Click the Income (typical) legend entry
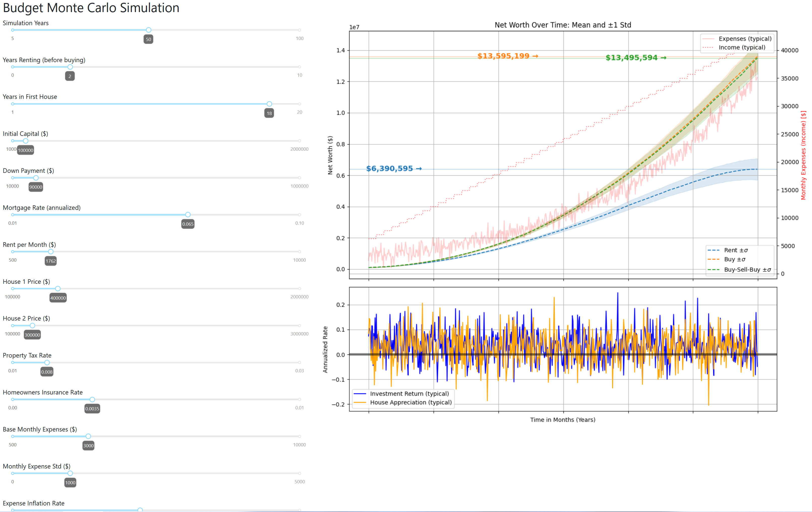The height and width of the screenshot is (512, 812). [734, 48]
